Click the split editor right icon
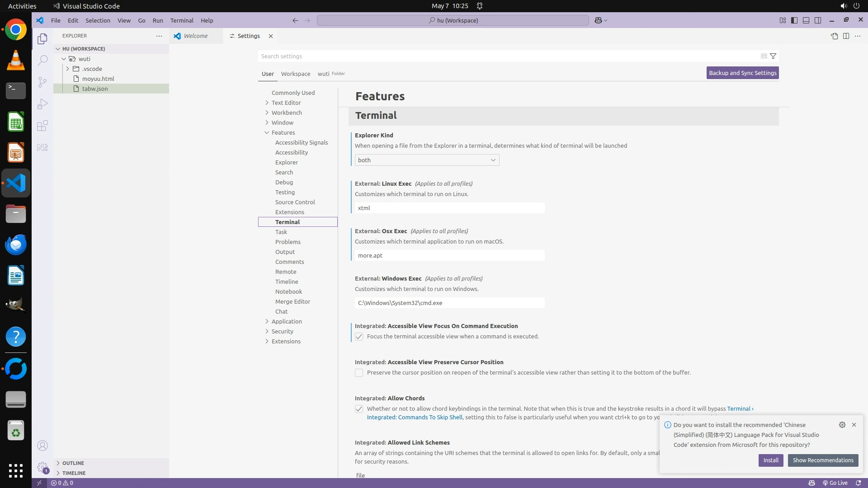The image size is (868, 488). [846, 36]
